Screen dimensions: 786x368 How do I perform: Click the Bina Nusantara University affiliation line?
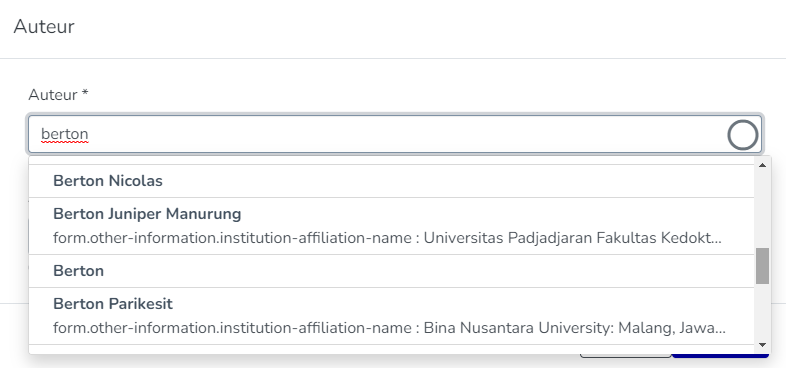coord(389,328)
